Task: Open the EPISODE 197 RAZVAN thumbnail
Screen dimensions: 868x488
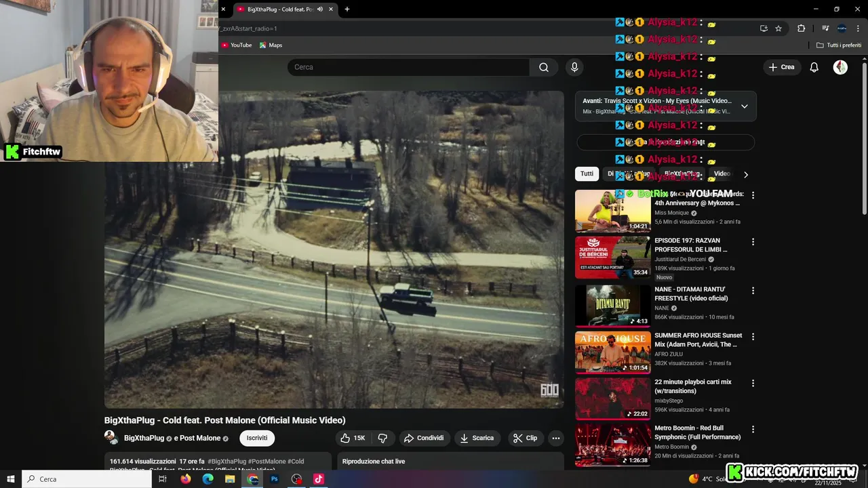Action: [x=613, y=257]
